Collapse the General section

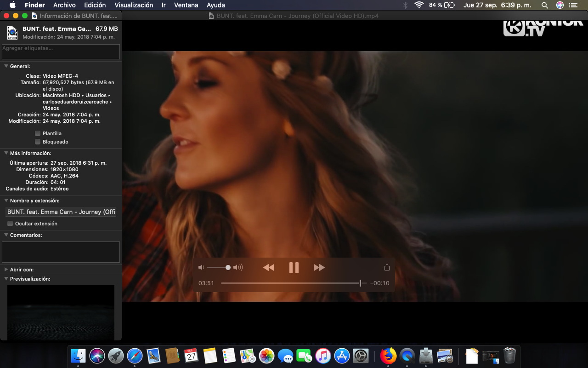click(6, 66)
